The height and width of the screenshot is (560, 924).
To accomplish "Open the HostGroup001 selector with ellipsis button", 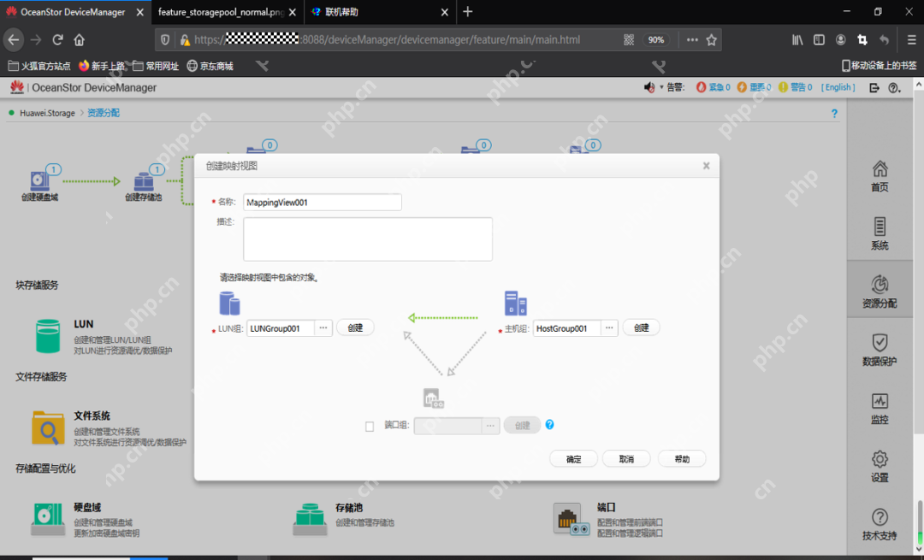I will [608, 327].
